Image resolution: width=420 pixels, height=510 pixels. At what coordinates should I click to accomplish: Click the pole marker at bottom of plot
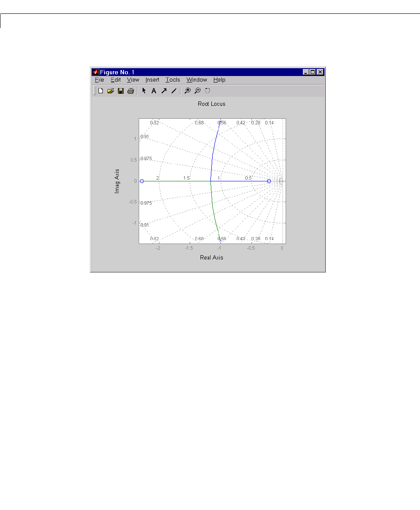pos(220,241)
